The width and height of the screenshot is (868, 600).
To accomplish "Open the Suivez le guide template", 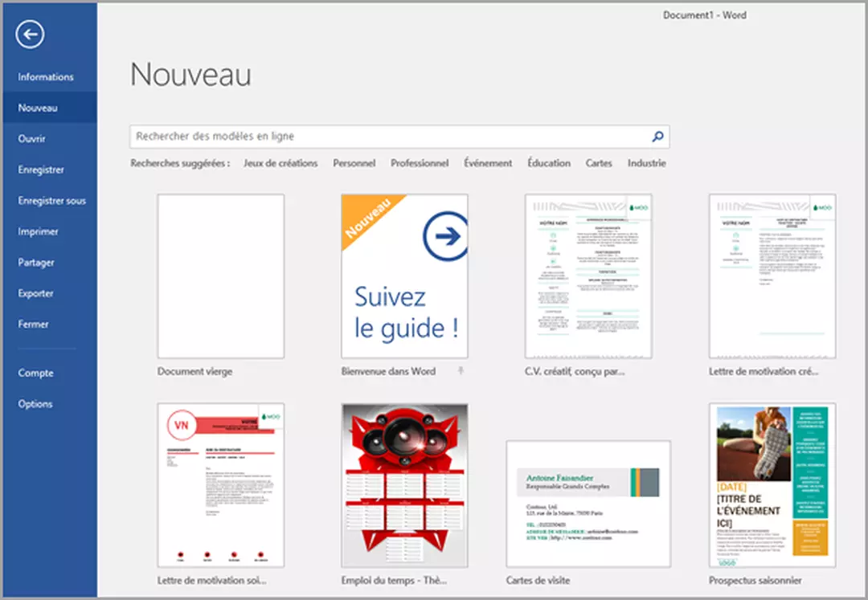I will point(404,276).
